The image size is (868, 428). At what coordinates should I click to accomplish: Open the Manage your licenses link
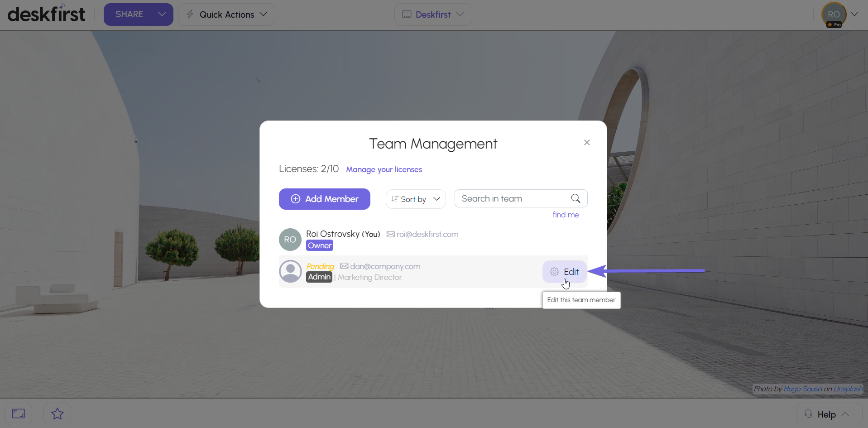click(x=384, y=169)
